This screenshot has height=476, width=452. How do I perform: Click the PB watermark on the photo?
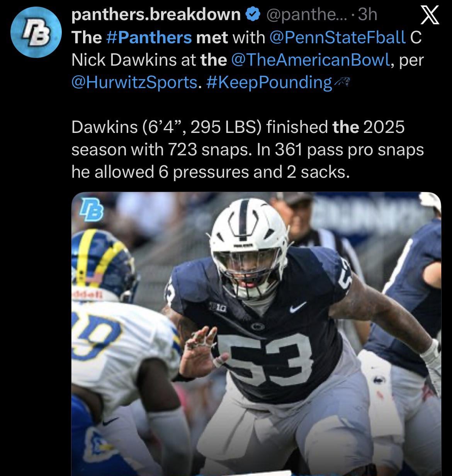[91, 210]
